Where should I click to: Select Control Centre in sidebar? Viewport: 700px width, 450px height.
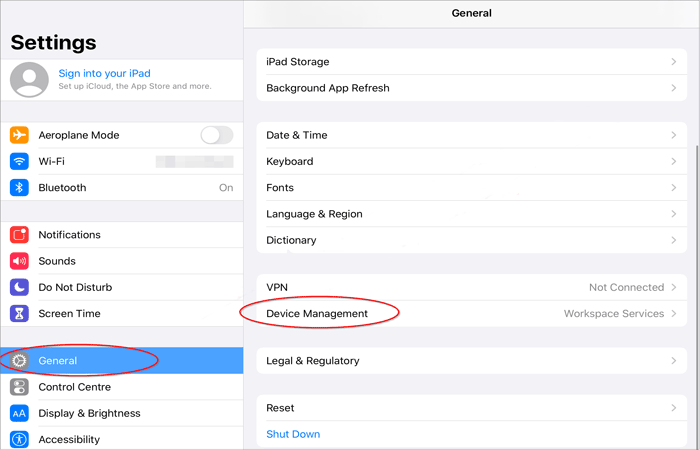[122, 387]
